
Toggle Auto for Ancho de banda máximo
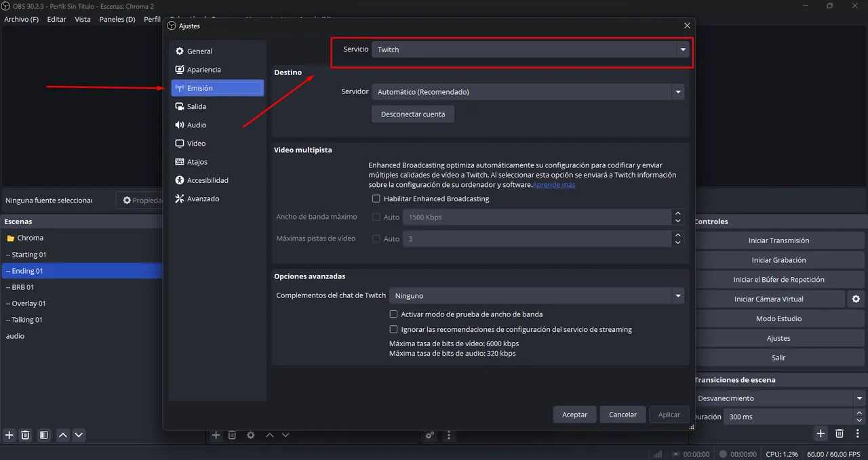coord(376,217)
